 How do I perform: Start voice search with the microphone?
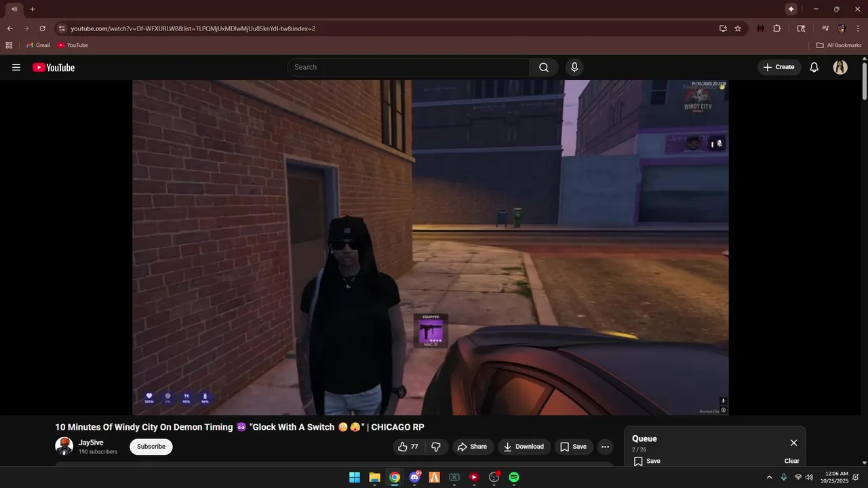point(574,67)
